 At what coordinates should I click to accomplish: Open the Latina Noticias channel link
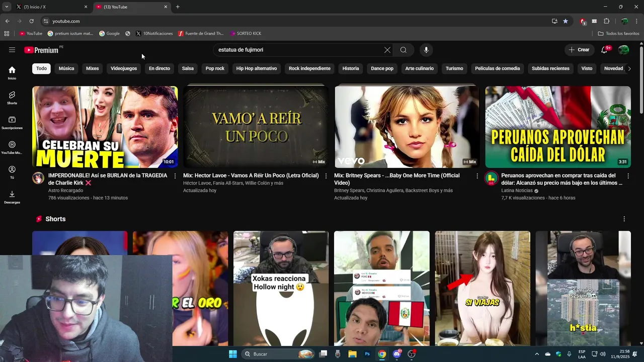[x=517, y=191]
